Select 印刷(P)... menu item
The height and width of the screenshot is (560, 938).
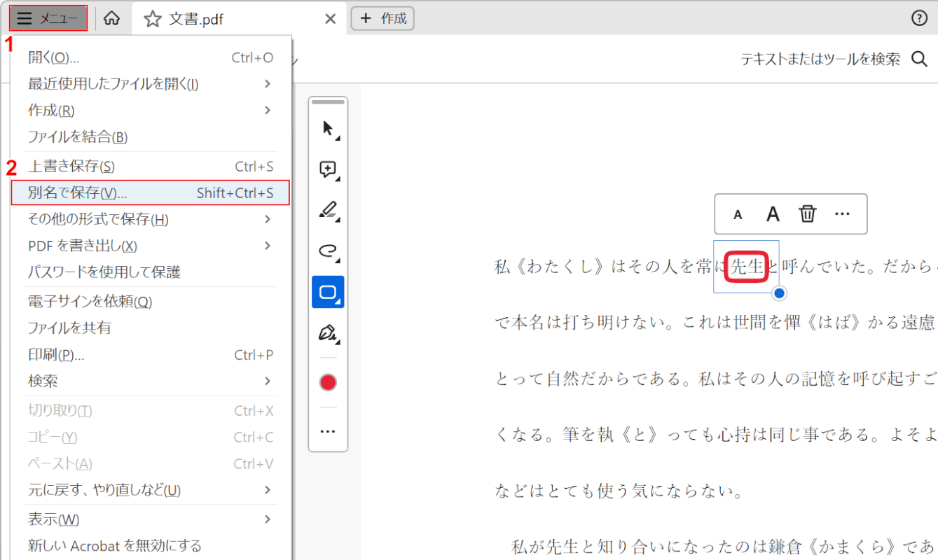[x=151, y=355]
